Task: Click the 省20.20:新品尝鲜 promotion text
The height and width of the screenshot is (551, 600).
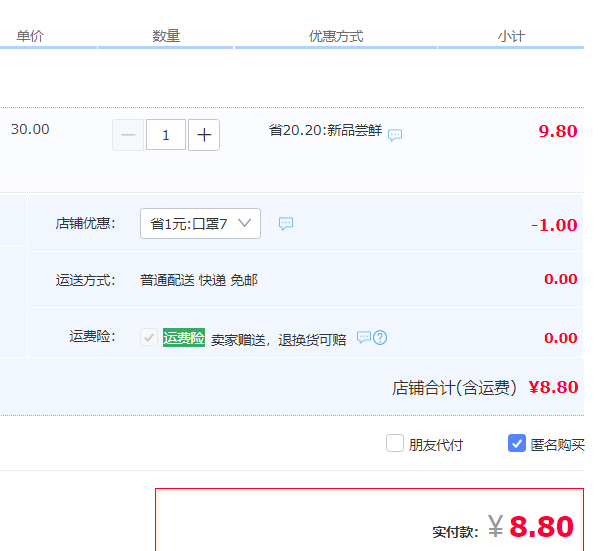Action: (325, 130)
